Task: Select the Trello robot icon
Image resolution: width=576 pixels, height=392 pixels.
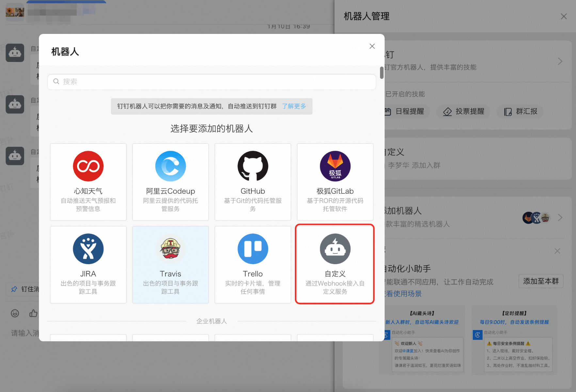Action: [x=253, y=249]
